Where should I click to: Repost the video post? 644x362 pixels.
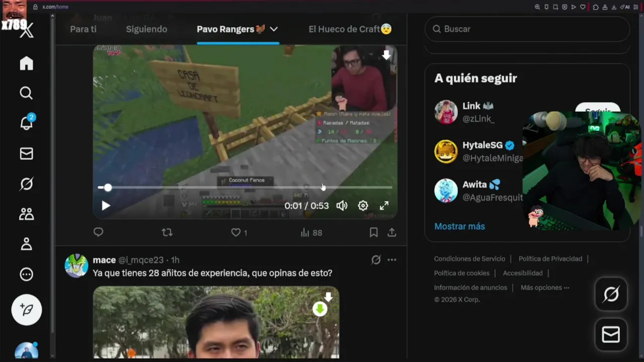(167, 232)
